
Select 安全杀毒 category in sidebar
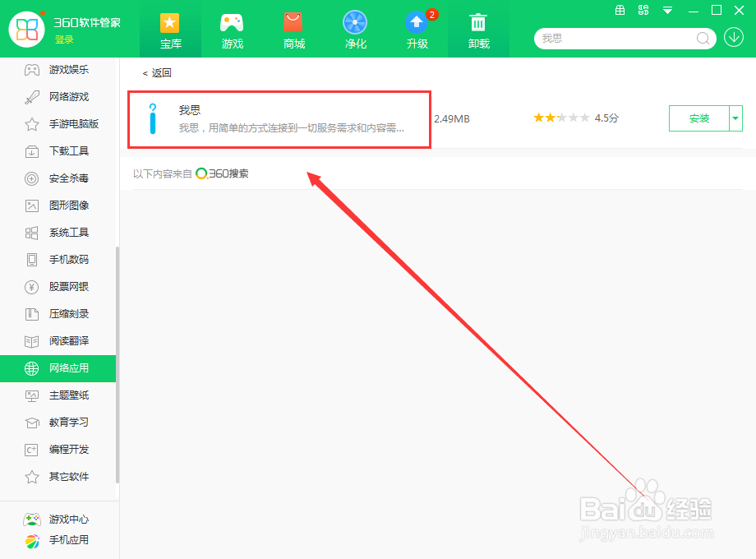(58, 178)
